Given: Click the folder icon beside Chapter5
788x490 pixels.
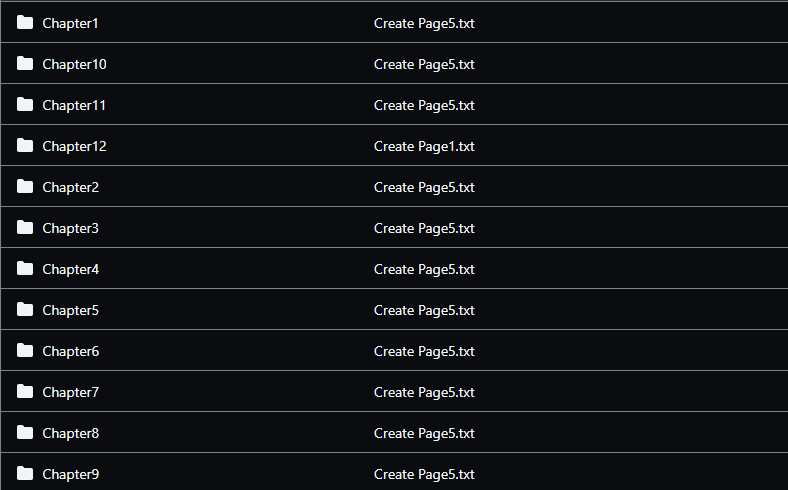Looking at the screenshot, I should click(x=25, y=310).
